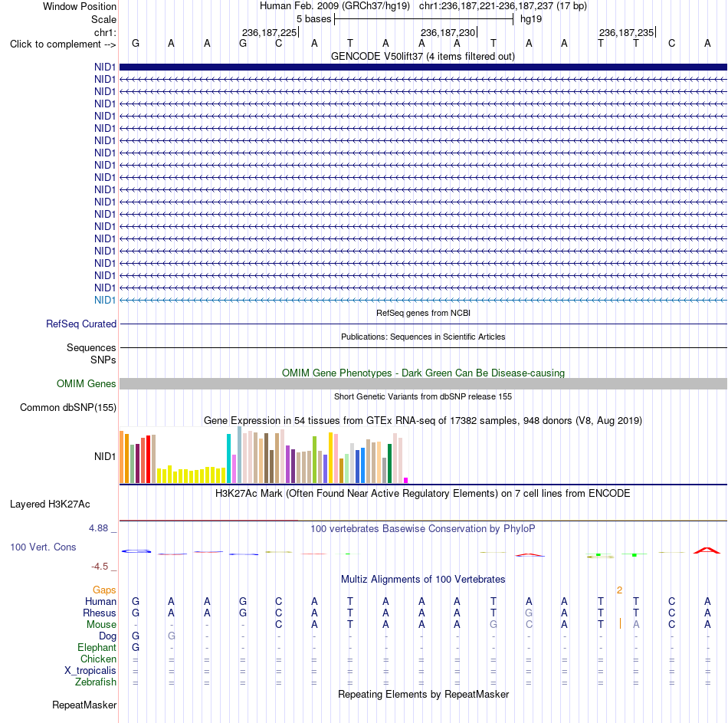Image resolution: width=728 pixels, height=723 pixels.
Task: Open the 'Gene Expression in 54 tissues from GTEx' title
Action: [x=423, y=420]
